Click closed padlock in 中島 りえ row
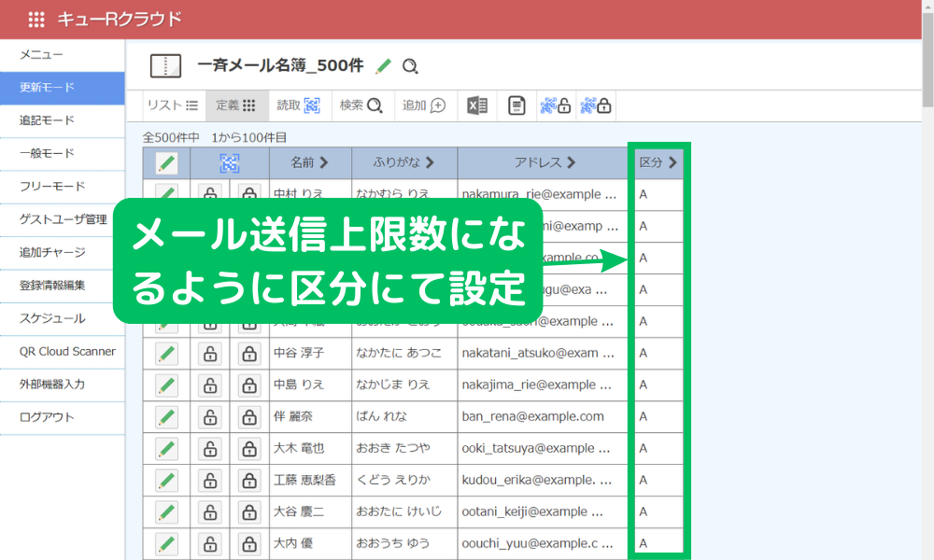Image resolution: width=934 pixels, height=560 pixels. 249,385
